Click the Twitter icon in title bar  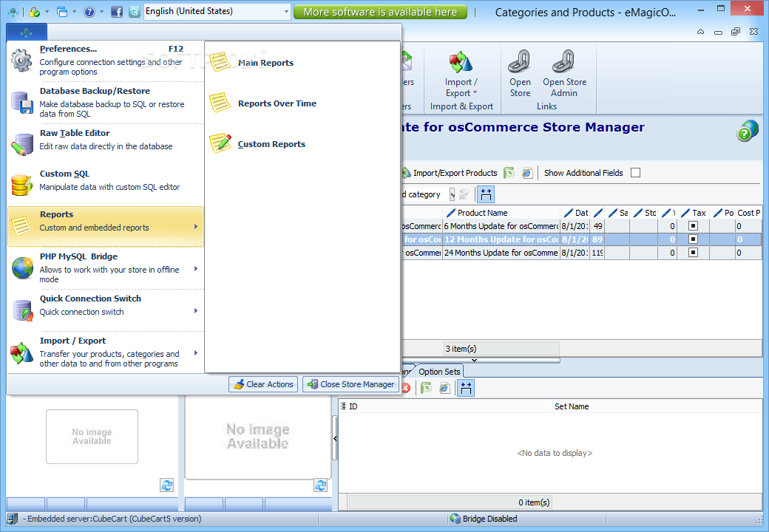135,12
